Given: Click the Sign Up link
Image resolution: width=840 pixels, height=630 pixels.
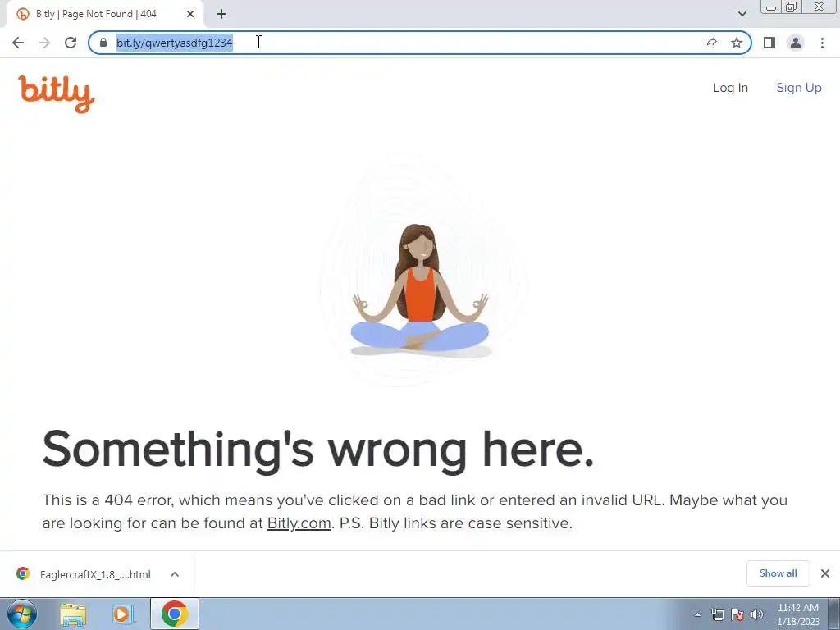Looking at the screenshot, I should pos(799,88).
